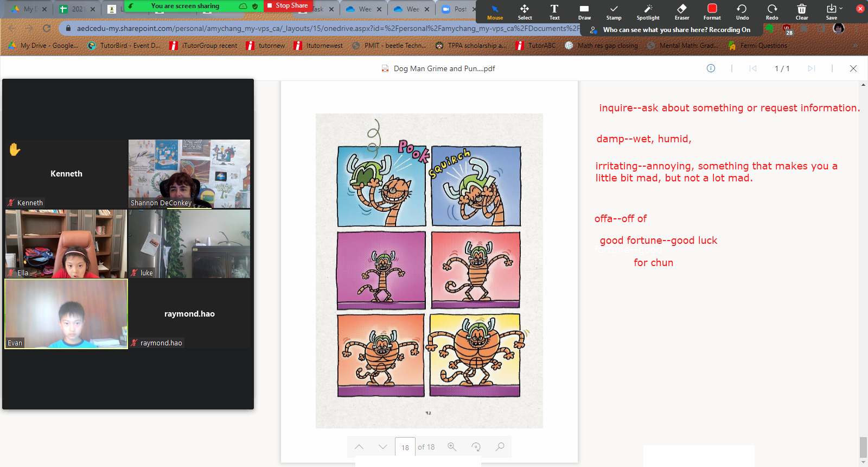Switch to the Post browser tab
Image resolution: width=868 pixels, height=467 pixels.
pos(456,9)
